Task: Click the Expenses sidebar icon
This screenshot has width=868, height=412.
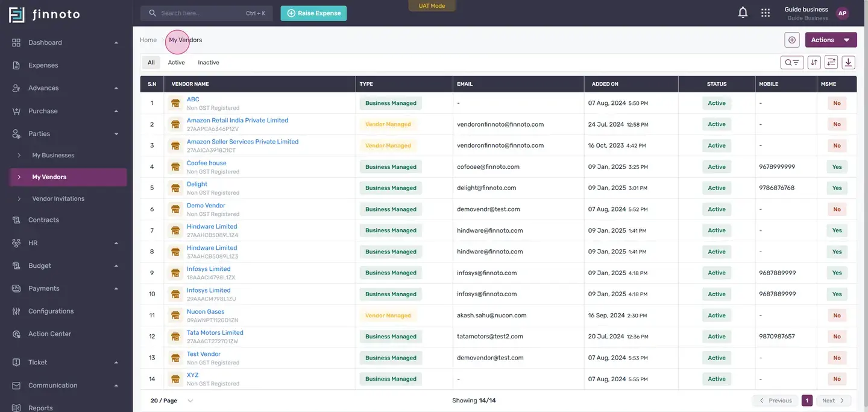Action: [x=16, y=65]
